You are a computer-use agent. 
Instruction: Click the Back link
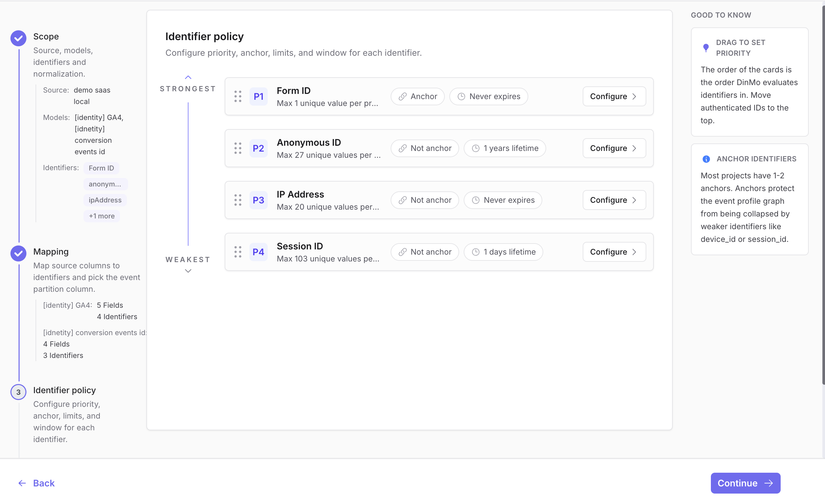point(36,483)
